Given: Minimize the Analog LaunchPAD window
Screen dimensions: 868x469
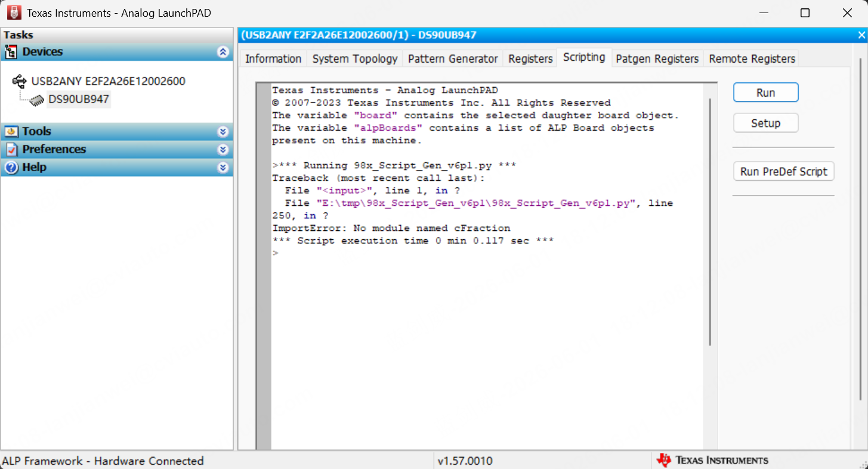Looking at the screenshot, I should [764, 13].
